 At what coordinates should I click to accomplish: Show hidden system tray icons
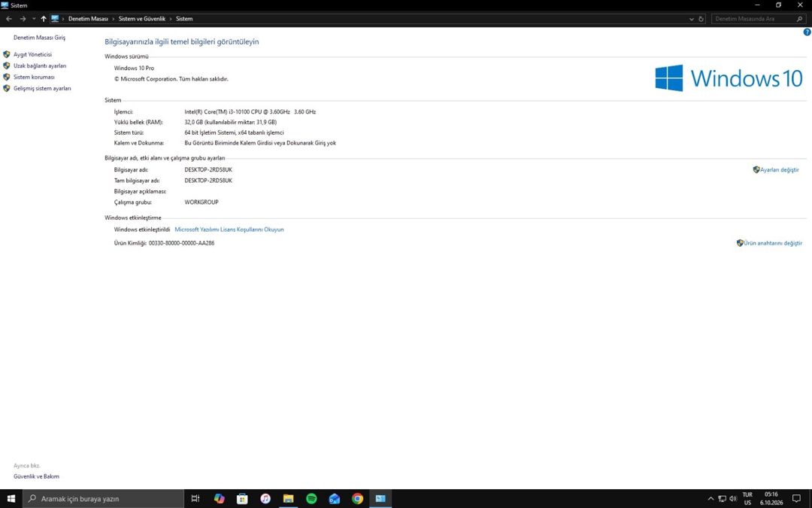tap(710, 499)
